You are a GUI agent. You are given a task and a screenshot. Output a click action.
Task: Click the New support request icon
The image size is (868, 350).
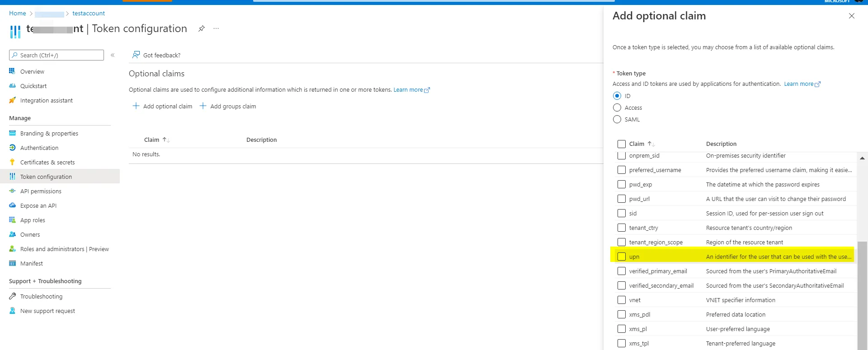click(12, 311)
